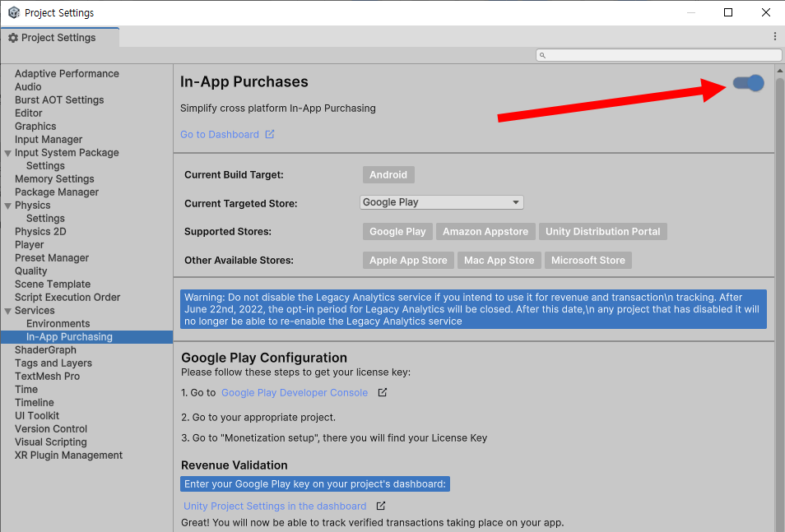
Task: Open Timeline settings
Action: pos(34,402)
